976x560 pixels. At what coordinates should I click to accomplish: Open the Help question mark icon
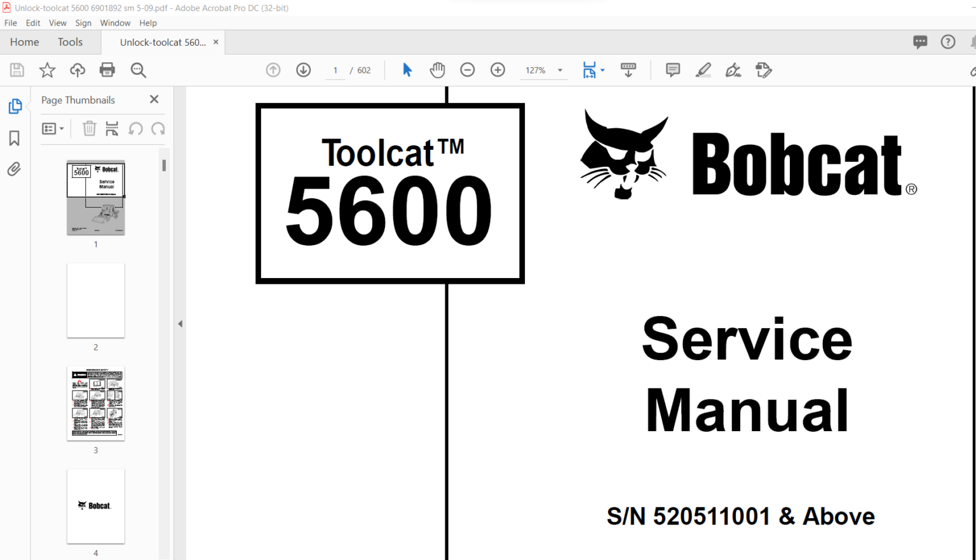pos(948,43)
